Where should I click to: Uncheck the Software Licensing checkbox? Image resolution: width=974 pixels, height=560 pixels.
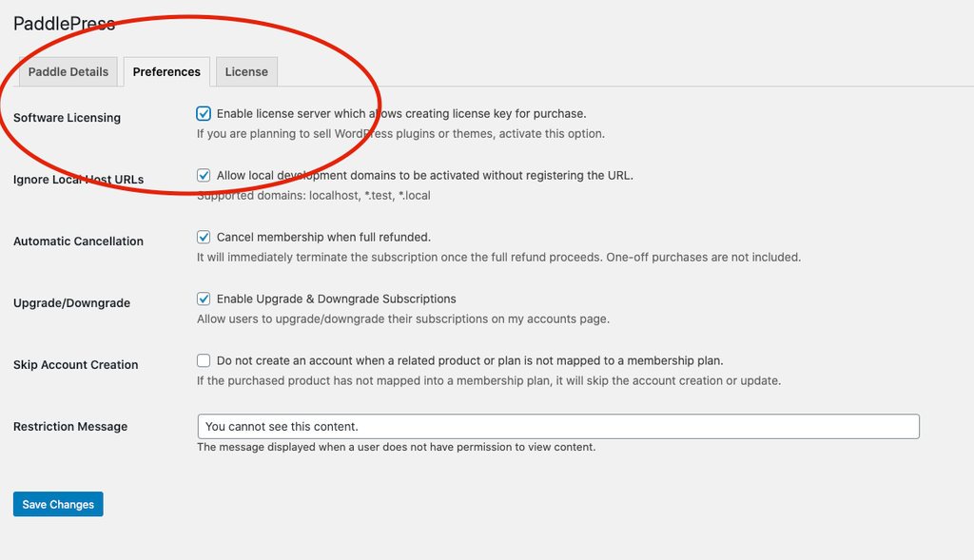(204, 113)
